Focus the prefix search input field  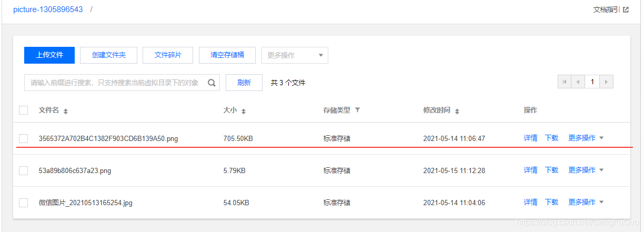(x=115, y=83)
